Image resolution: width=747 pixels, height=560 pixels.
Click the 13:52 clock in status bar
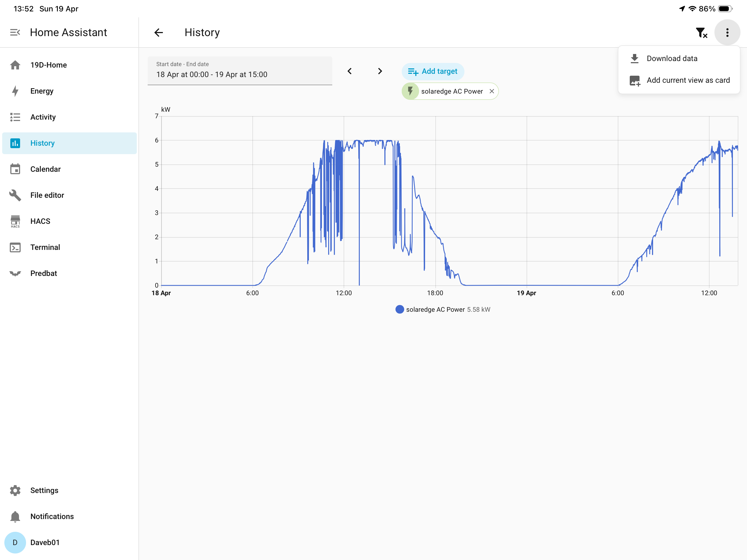[23, 9]
